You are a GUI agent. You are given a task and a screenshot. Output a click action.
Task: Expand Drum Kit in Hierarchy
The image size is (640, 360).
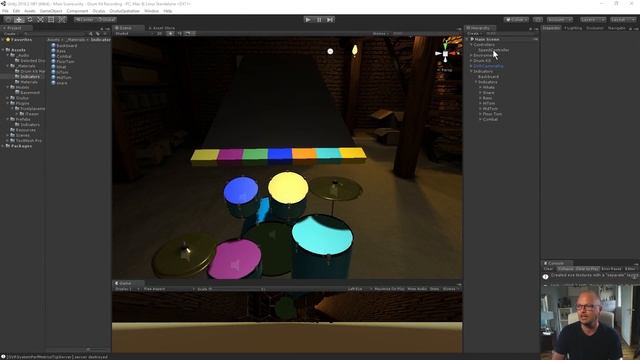[x=471, y=60]
